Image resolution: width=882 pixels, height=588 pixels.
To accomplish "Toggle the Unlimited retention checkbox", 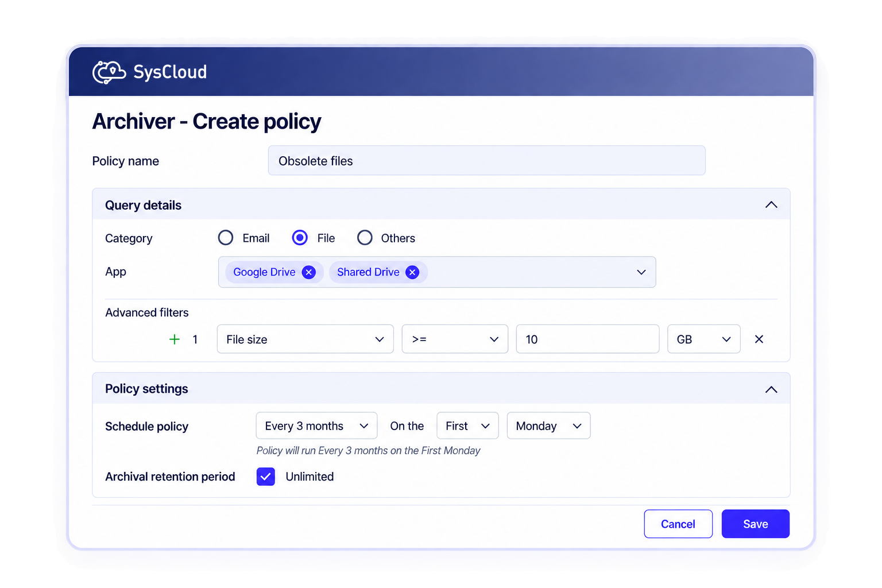I will 266,477.
